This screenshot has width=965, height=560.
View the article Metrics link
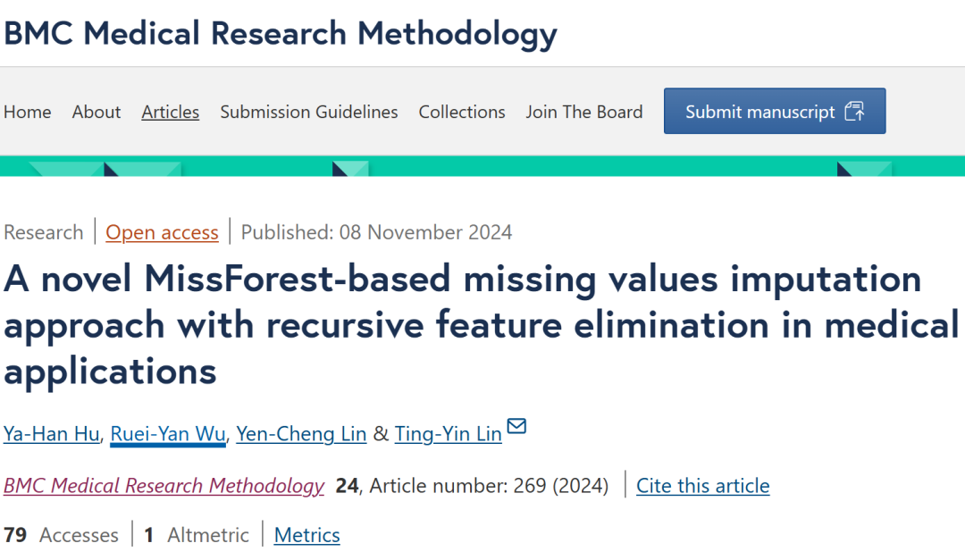tap(306, 535)
